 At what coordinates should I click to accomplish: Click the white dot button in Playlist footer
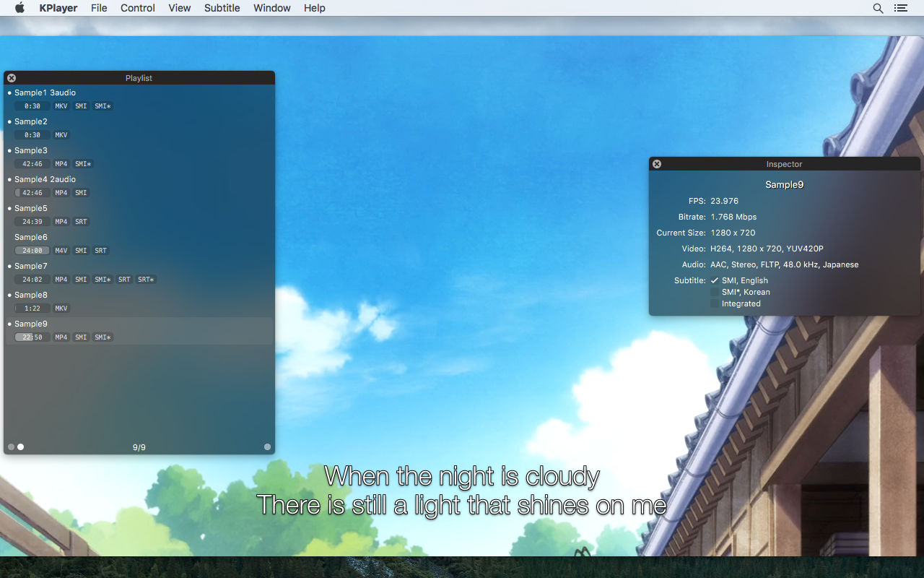pyautogui.click(x=21, y=447)
